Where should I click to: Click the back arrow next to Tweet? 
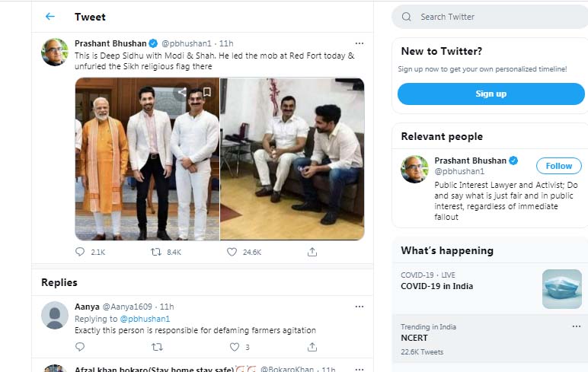click(x=50, y=17)
